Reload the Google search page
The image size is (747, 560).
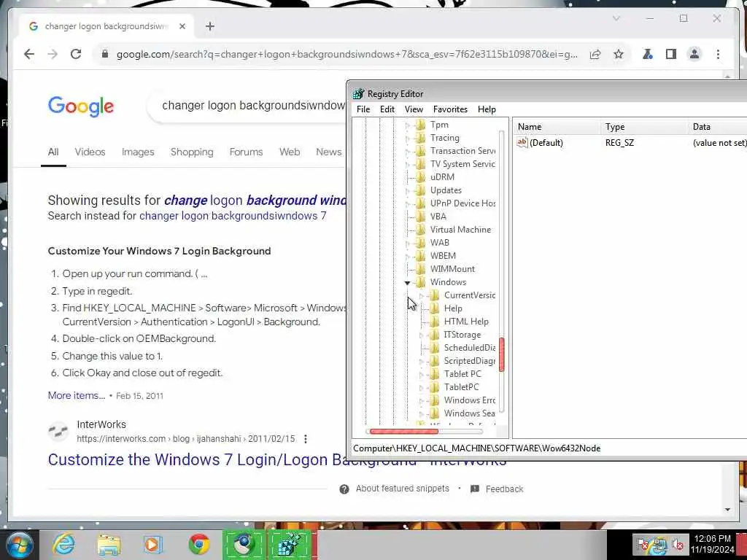coord(76,54)
